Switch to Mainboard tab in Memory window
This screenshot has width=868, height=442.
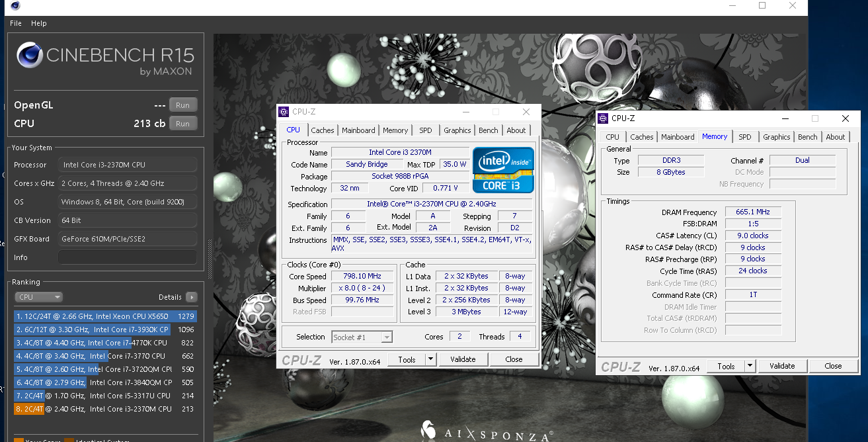(678, 137)
